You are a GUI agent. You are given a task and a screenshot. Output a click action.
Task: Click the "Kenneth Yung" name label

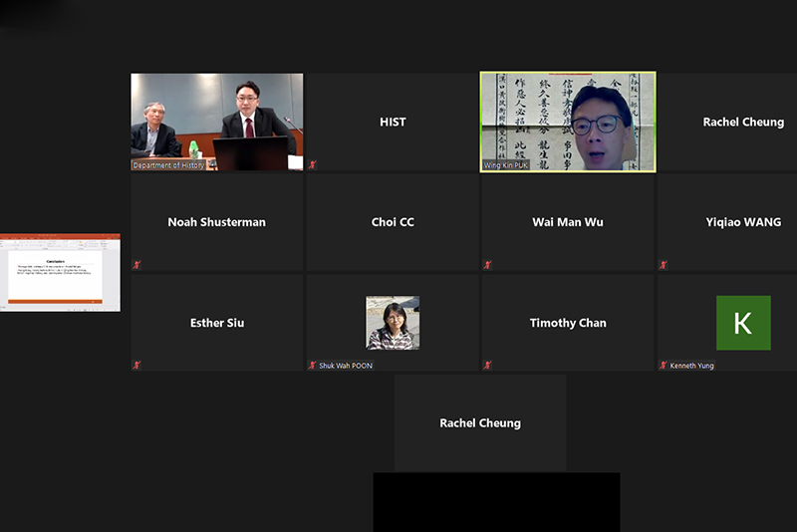[691, 366]
